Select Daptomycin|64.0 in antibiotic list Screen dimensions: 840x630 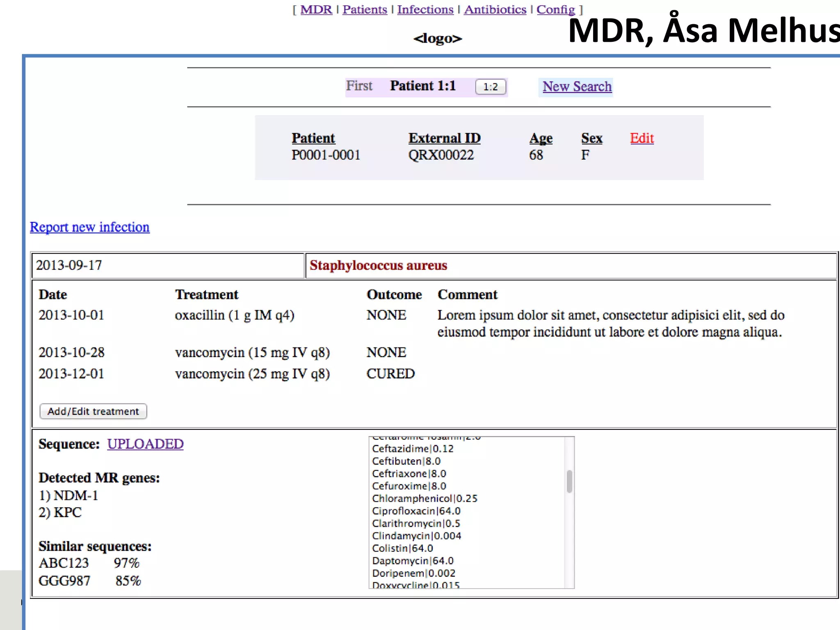[412, 561]
